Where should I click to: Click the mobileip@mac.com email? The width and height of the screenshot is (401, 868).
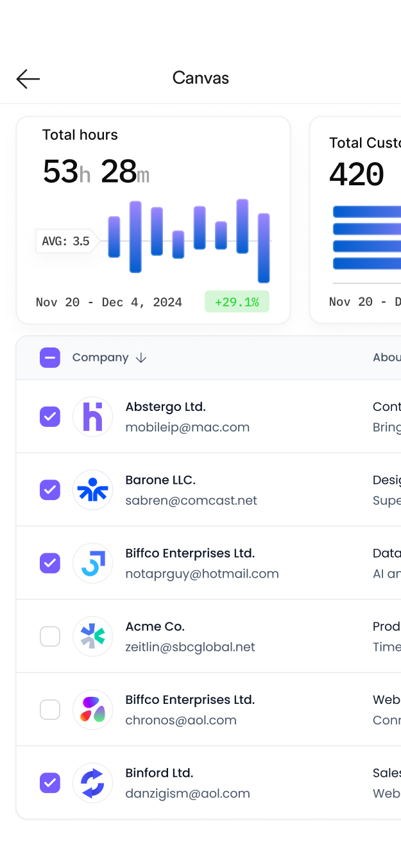tap(187, 428)
